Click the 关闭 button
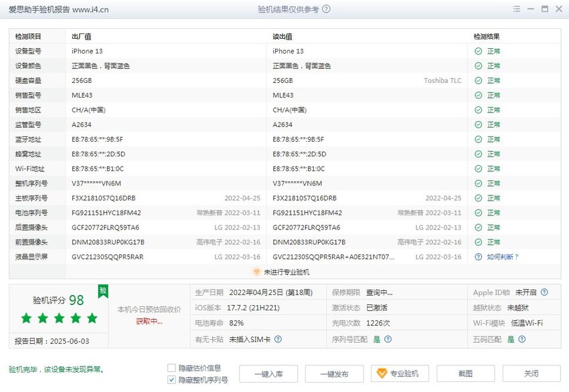 coord(532,373)
